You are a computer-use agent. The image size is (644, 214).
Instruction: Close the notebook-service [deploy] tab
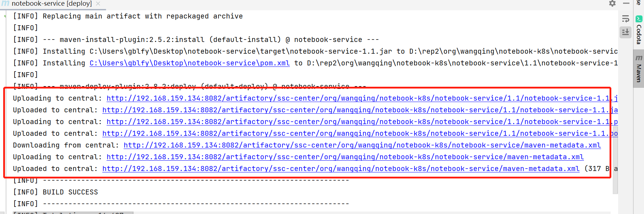(98, 4)
